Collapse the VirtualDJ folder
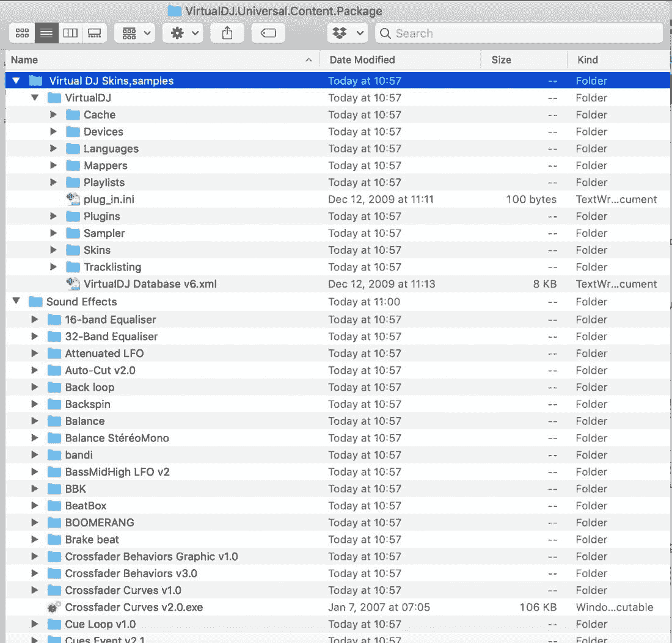672x643 pixels. [35, 98]
